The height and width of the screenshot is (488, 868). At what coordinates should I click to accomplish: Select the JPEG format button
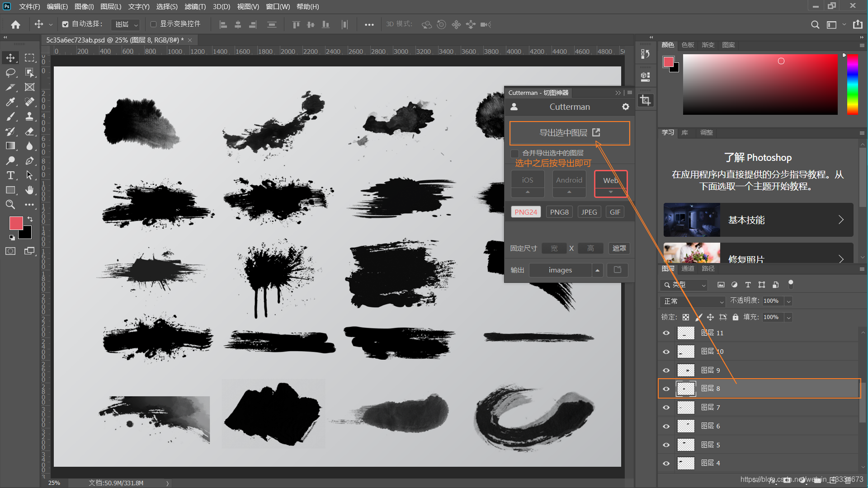pyautogui.click(x=589, y=212)
